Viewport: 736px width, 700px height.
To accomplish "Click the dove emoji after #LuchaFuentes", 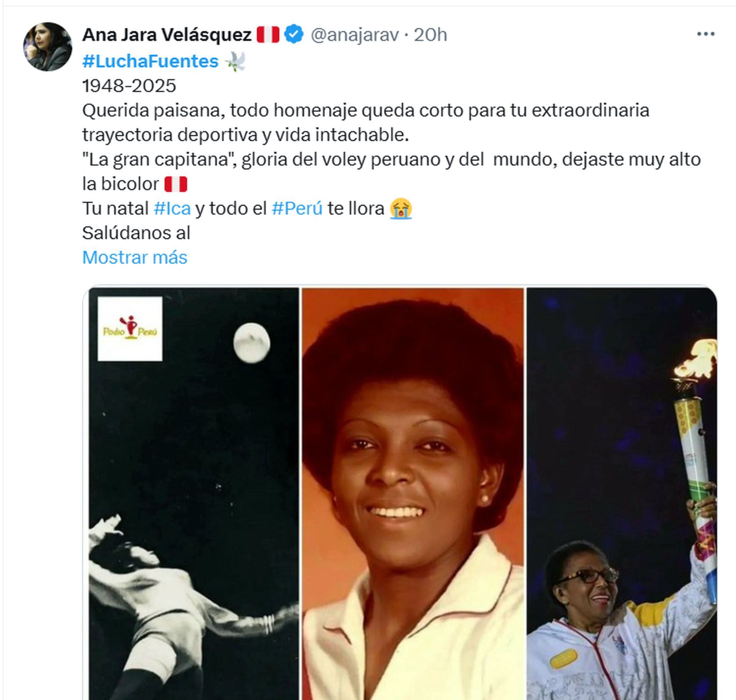I will click(x=235, y=61).
